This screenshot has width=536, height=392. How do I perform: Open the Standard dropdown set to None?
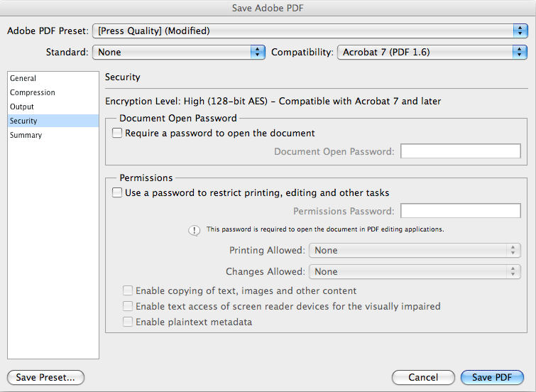click(x=179, y=53)
